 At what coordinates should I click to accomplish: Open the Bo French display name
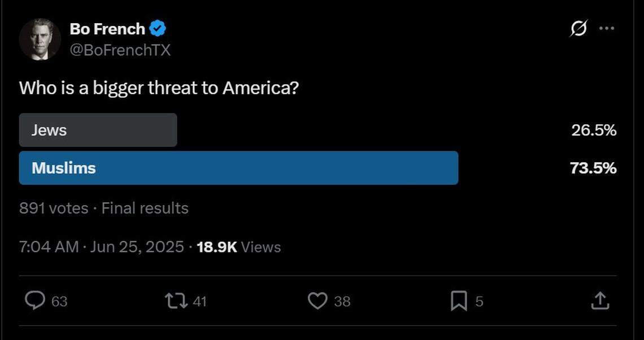107,28
